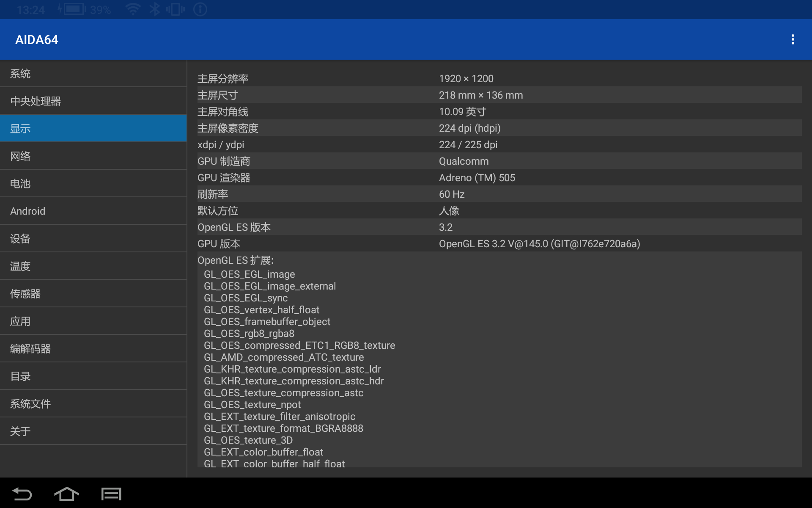Tap the vibrate mode status icon
812x508 pixels.
coord(176,9)
